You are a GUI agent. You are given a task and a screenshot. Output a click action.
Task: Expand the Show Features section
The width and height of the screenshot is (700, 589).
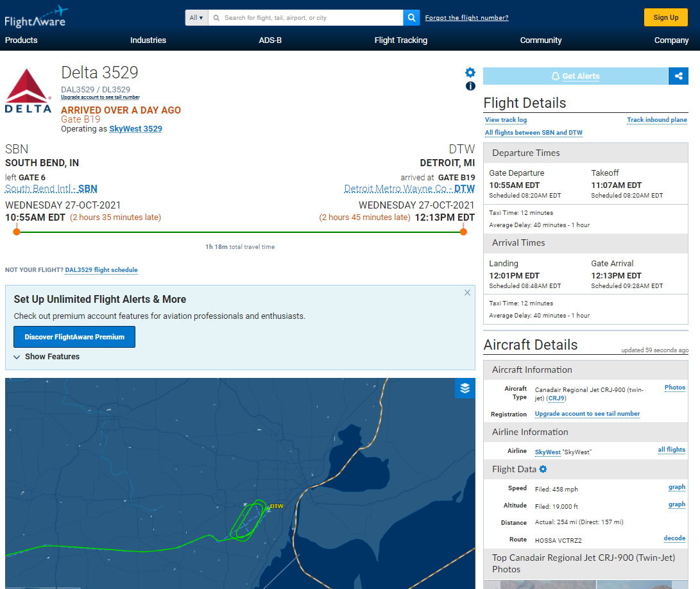coord(46,357)
